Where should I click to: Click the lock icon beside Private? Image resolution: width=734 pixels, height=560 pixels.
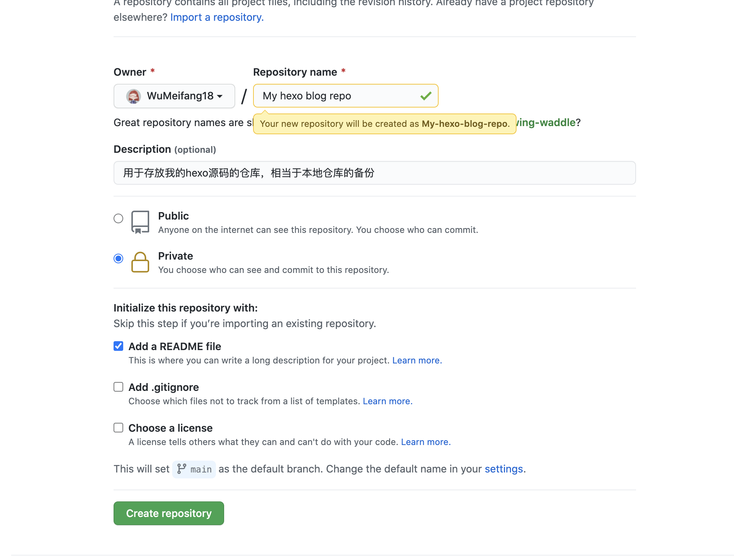pyautogui.click(x=140, y=262)
